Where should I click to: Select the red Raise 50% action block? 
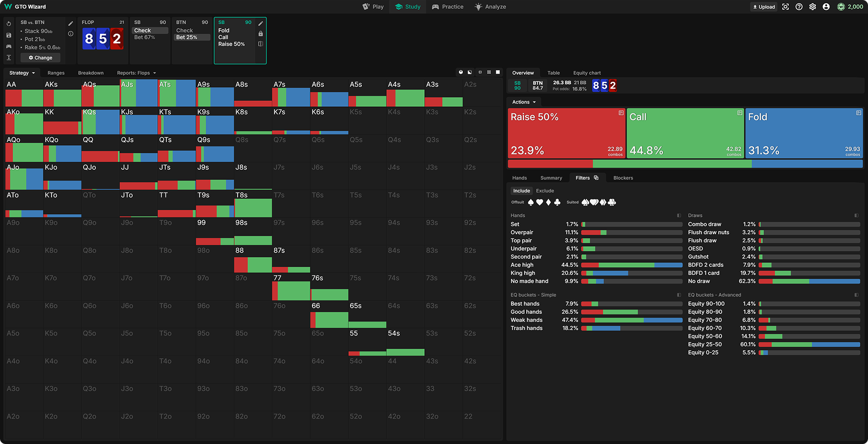click(566, 133)
